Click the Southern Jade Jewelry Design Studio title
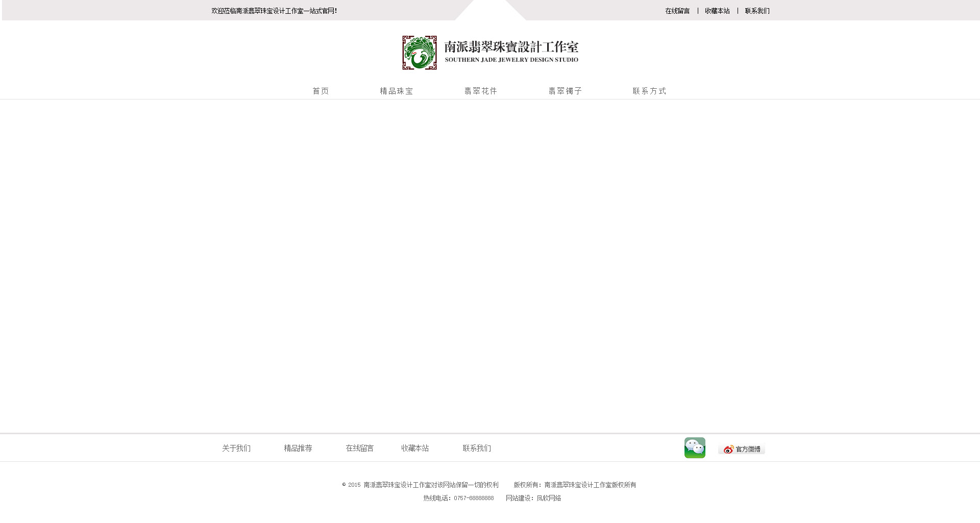The image size is (980, 523). [511, 53]
